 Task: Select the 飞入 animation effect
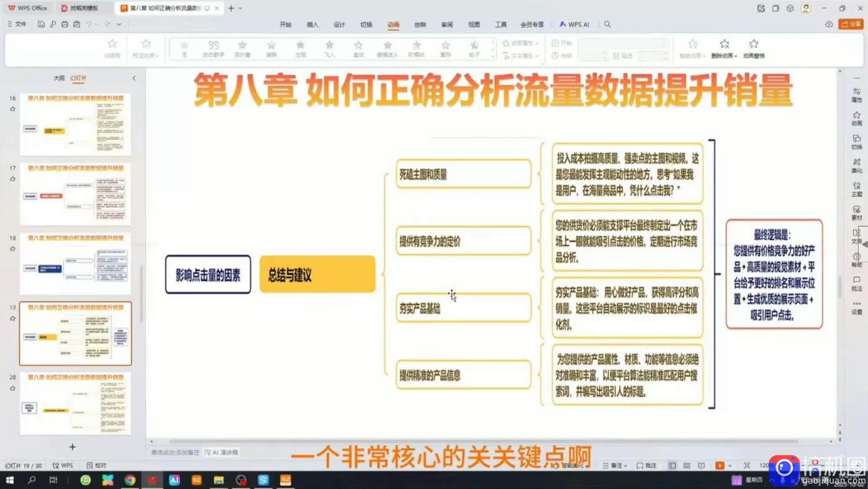click(x=329, y=49)
